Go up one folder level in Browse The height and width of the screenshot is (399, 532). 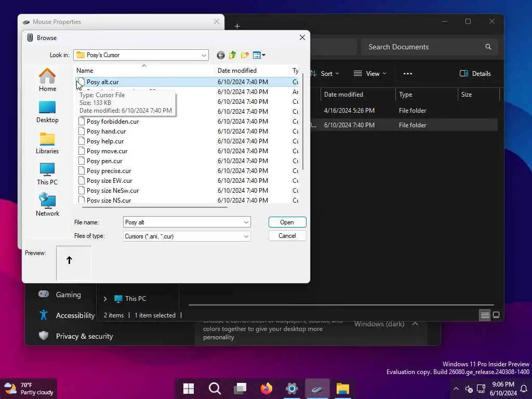[x=232, y=55]
